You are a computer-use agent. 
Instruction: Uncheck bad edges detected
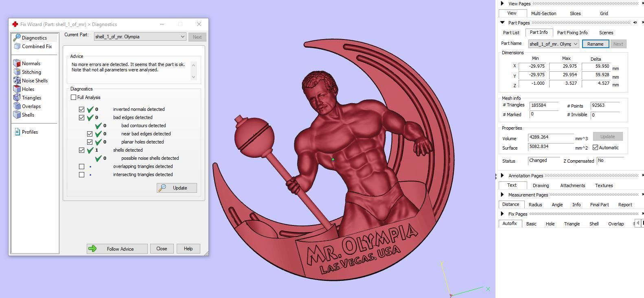click(x=81, y=117)
